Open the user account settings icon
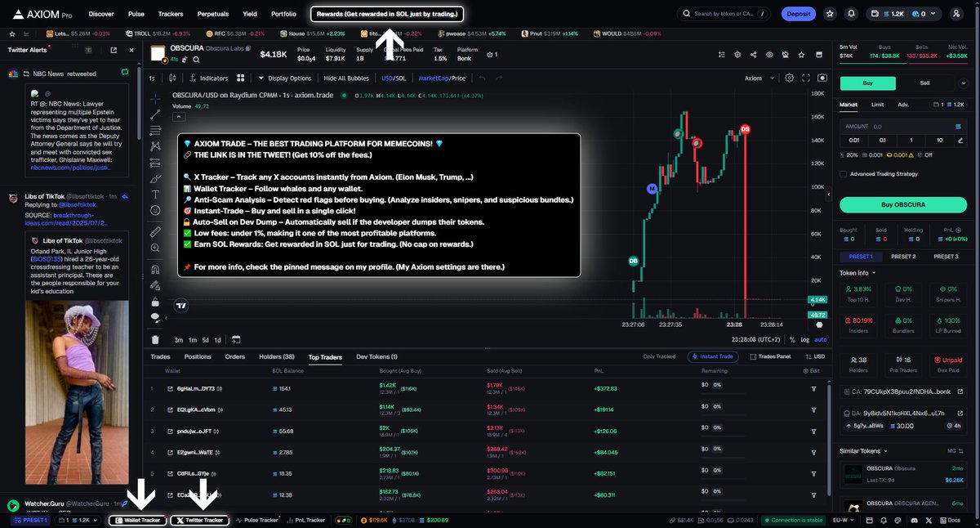980x528 pixels. click(957, 14)
